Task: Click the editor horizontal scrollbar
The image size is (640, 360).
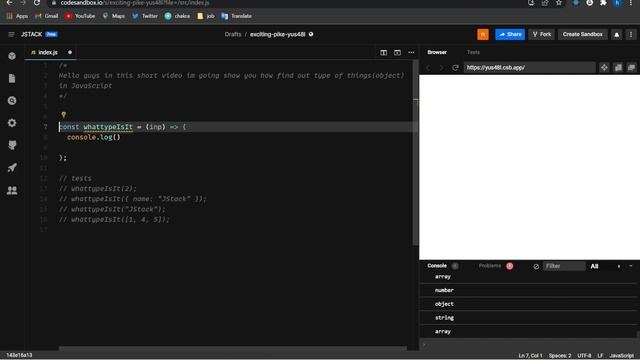Action: click(x=233, y=348)
